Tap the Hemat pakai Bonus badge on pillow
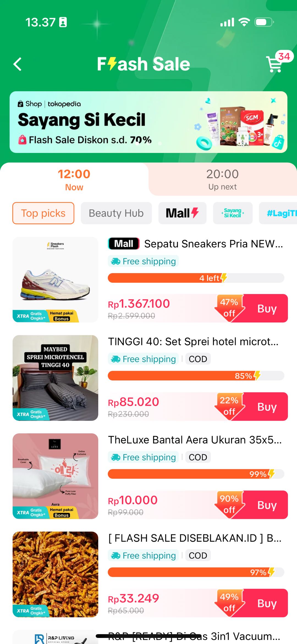This screenshot has width=297, height=644. click(62, 513)
